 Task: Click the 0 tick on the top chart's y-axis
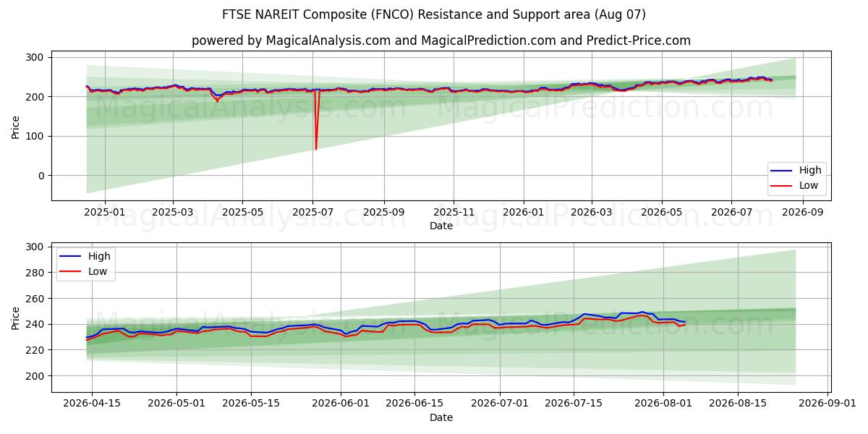43,176
